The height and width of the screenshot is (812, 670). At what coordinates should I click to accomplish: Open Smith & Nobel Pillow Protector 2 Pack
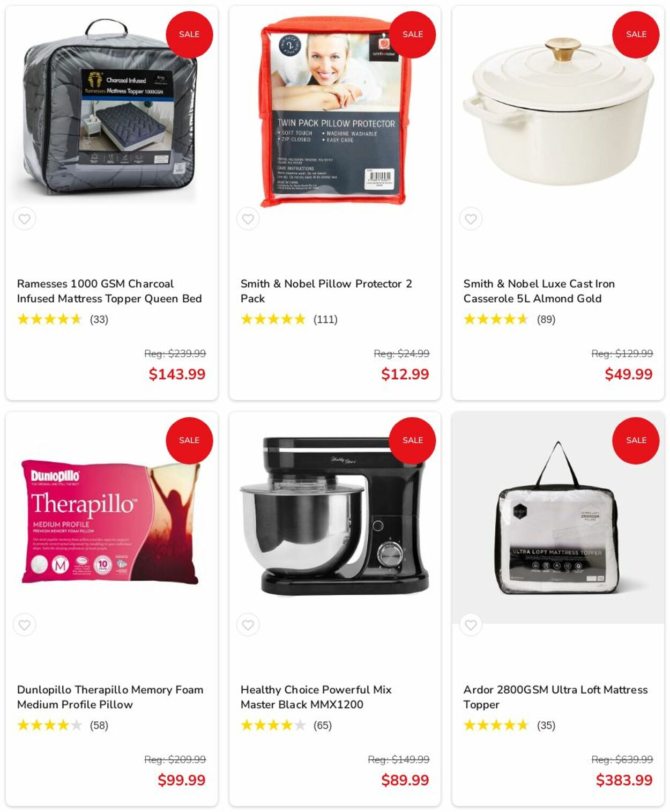(x=326, y=291)
